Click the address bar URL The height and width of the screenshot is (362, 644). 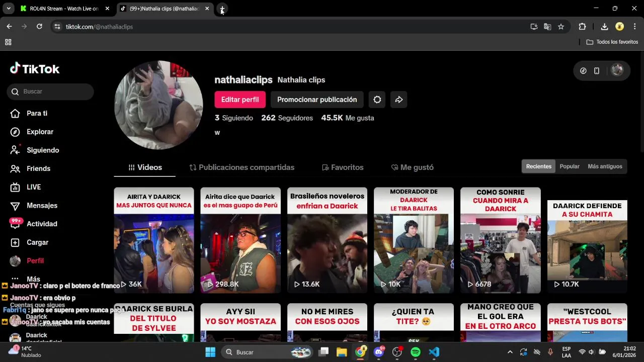click(x=99, y=27)
